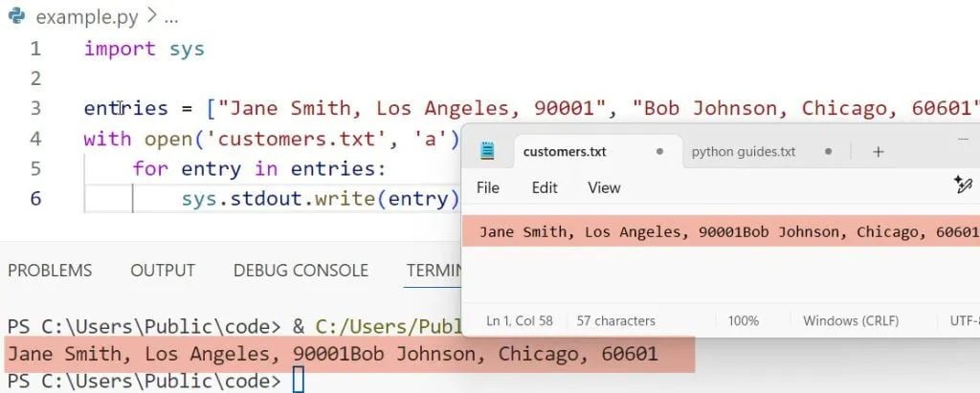Click the unsaved dot on customers.txt tab
The width and height of the screenshot is (980, 393).
pos(660,151)
